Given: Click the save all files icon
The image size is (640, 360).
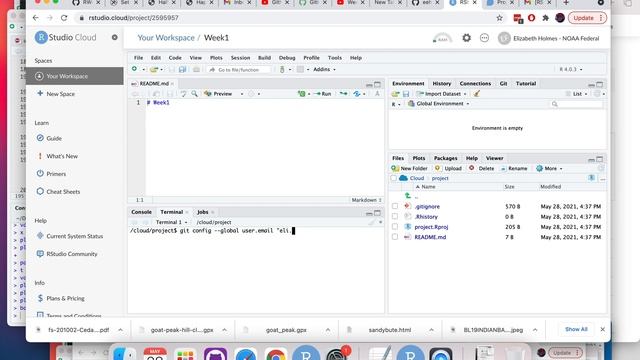Looking at the screenshot, I should [182, 70].
